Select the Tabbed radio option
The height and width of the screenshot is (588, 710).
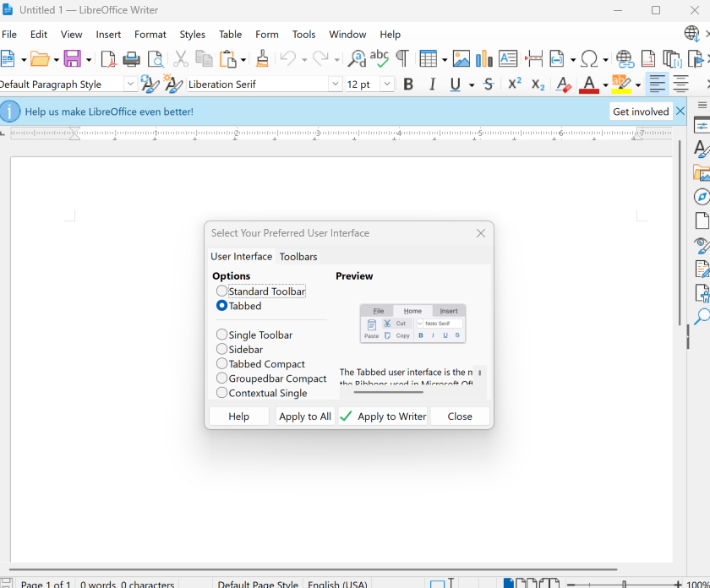coord(221,306)
